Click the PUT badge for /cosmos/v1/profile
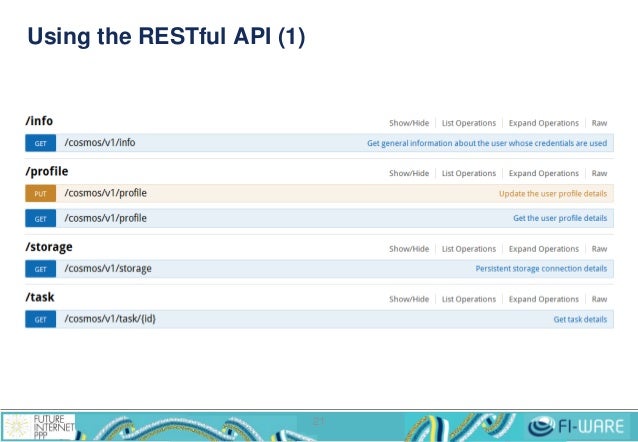This screenshot has height=442, width=638. 40,194
